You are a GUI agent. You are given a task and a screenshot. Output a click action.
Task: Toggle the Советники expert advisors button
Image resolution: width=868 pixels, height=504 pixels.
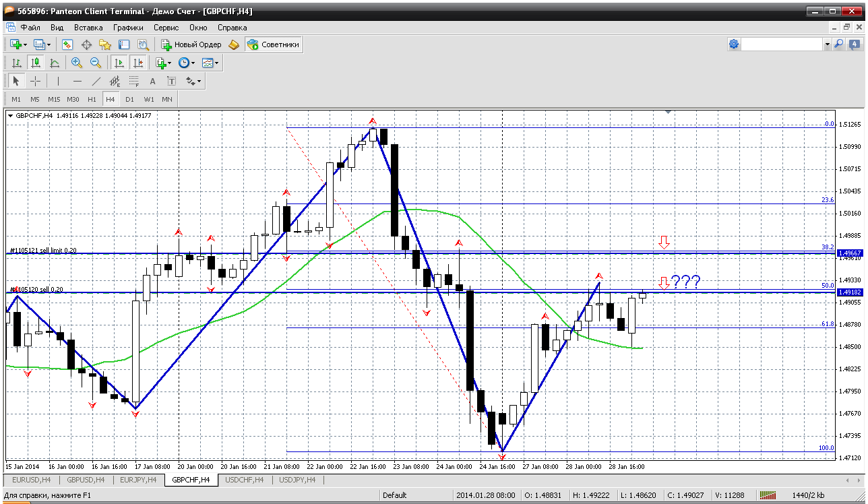[x=274, y=44]
